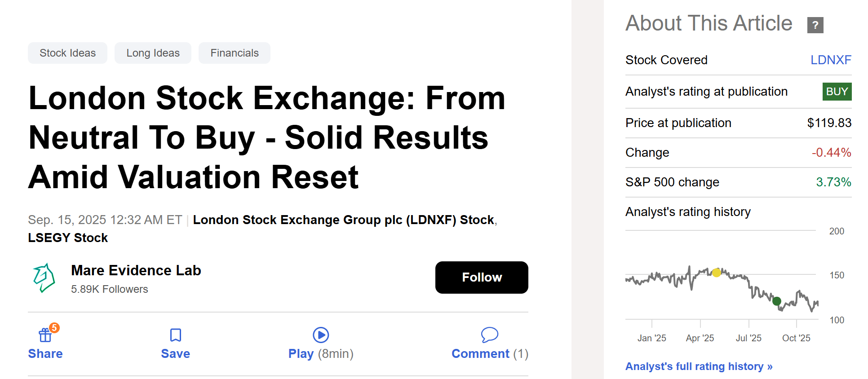Switch to the Stock Ideas section
This screenshot has width=868, height=379.
[x=67, y=53]
